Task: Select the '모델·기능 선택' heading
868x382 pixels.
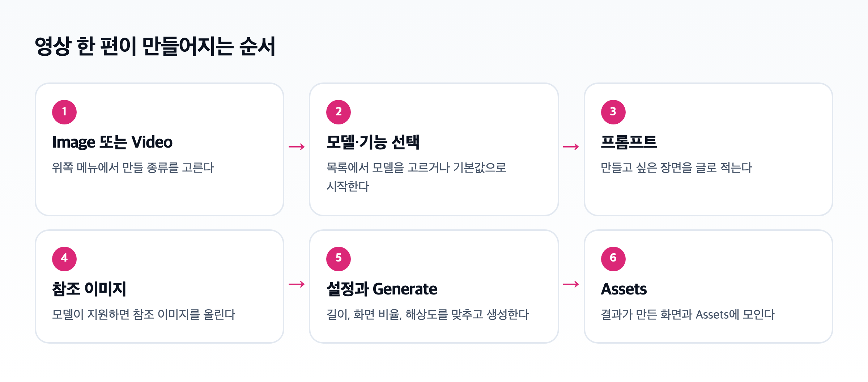Action: point(373,142)
